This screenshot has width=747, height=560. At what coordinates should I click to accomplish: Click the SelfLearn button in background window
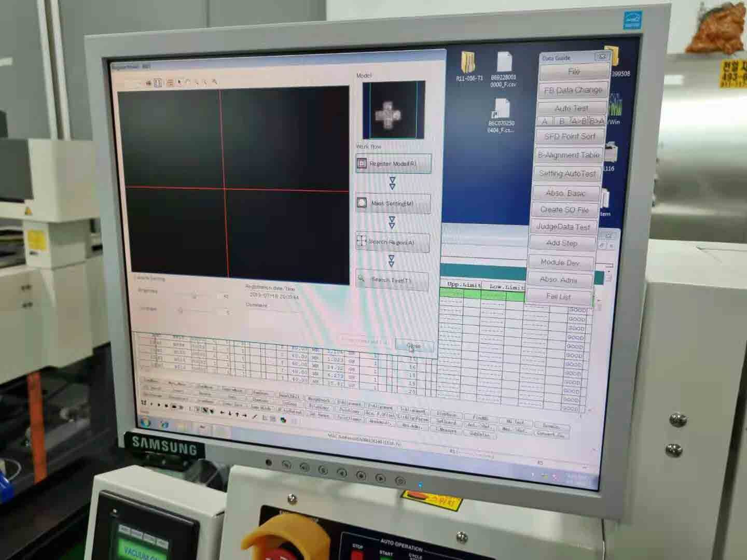pos(446,422)
